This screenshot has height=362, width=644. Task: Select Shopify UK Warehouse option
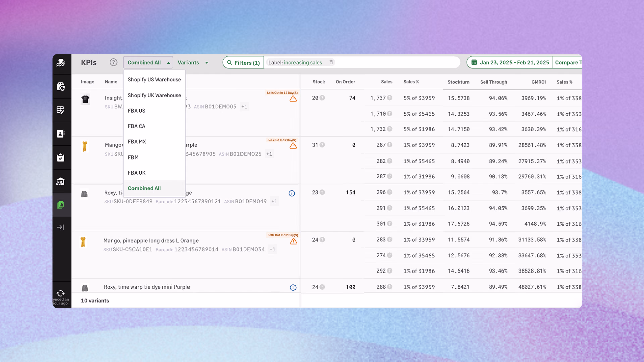click(154, 95)
